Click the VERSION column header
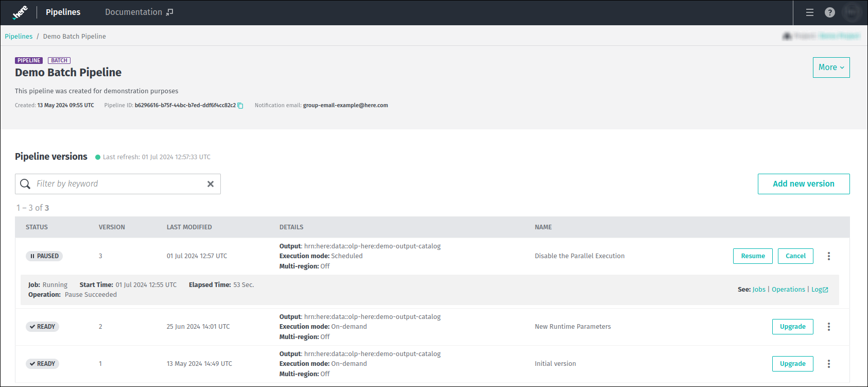This screenshot has width=868, height=387. [x=112, y=227]
